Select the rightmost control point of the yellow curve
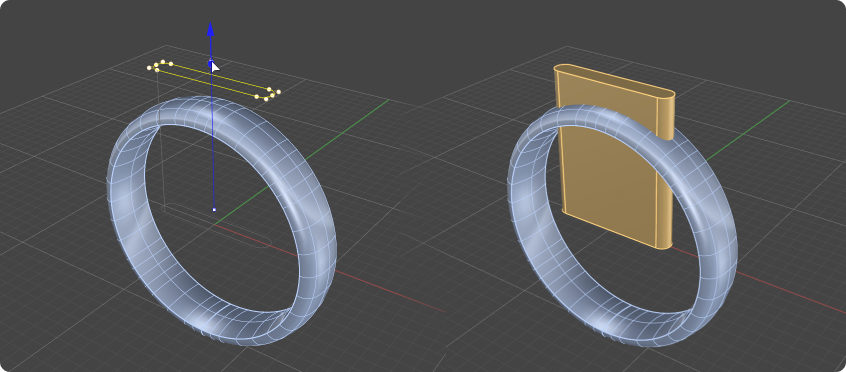Viewport: 846px width, 372px height. pos(278,92)
